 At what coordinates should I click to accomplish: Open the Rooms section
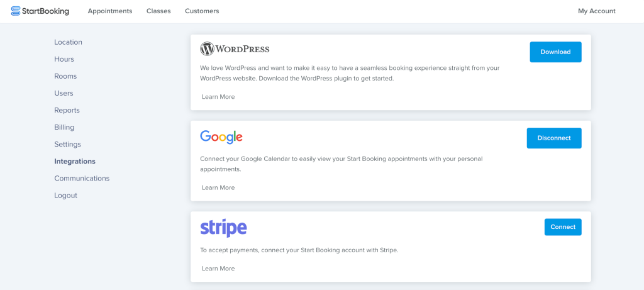pyautogui.click(x=65, y=76)
